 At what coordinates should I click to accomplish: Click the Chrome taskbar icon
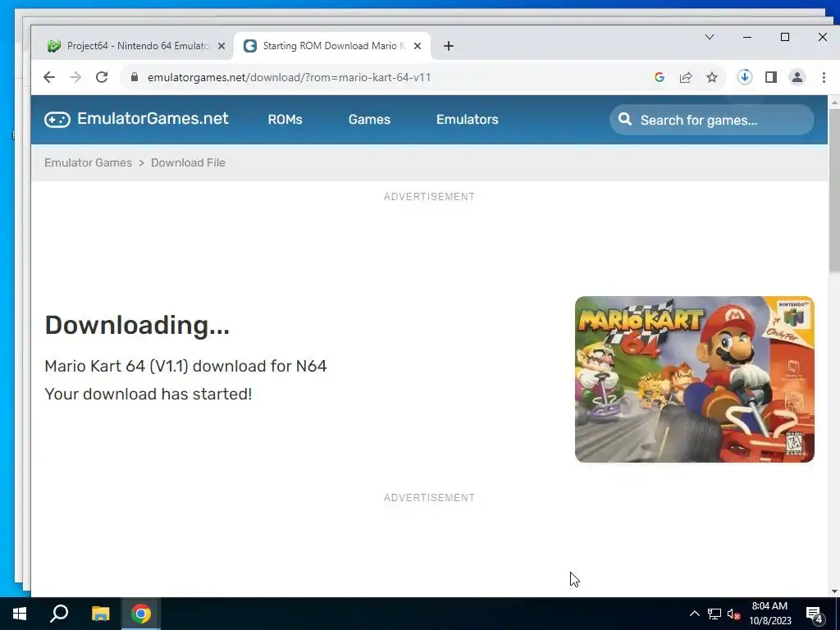[x=141, y=614]
